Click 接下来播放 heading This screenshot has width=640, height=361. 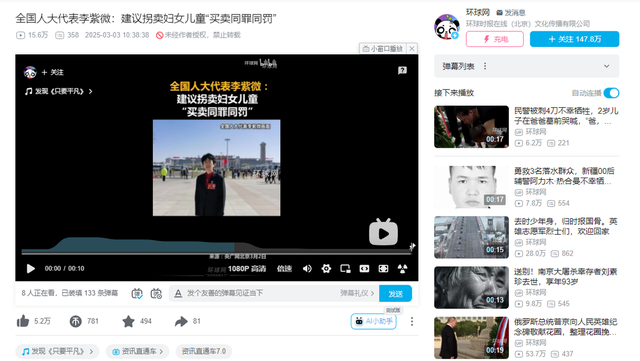454,93
